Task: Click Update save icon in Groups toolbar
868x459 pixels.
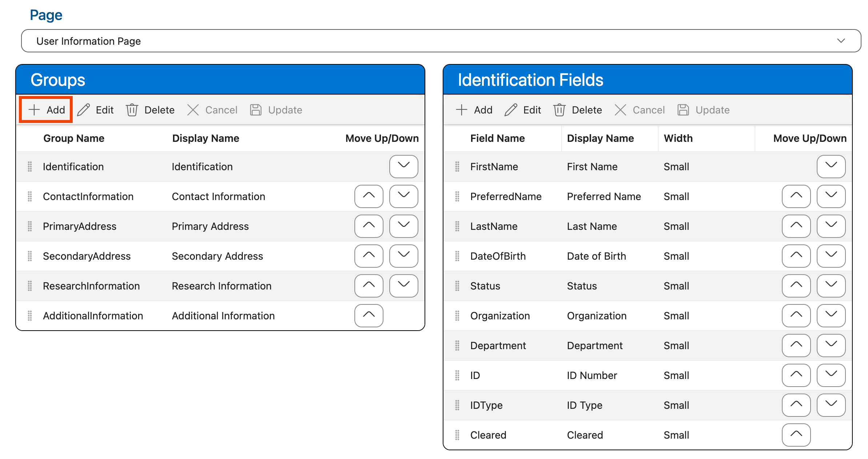Action: [x=256, y=110]
